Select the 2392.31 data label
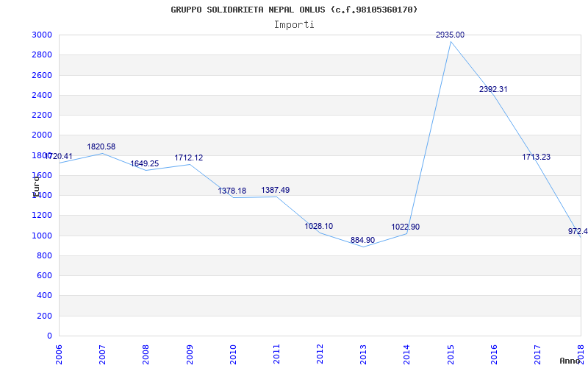588x368 pixels. pos(493,89)
